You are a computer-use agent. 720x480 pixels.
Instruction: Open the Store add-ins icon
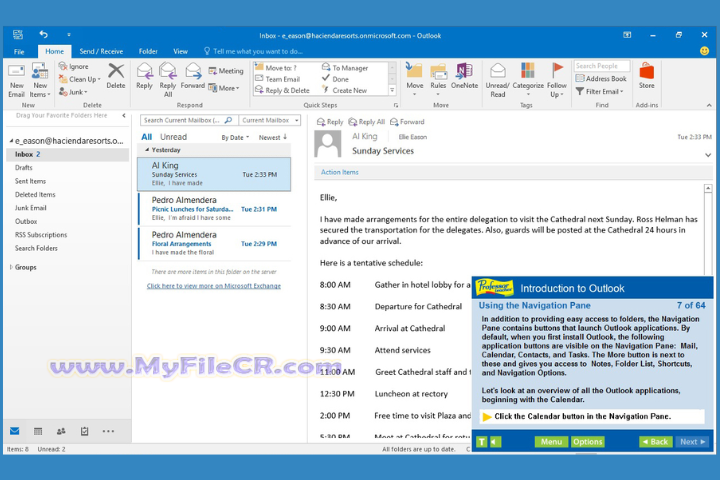coord(647,72)
